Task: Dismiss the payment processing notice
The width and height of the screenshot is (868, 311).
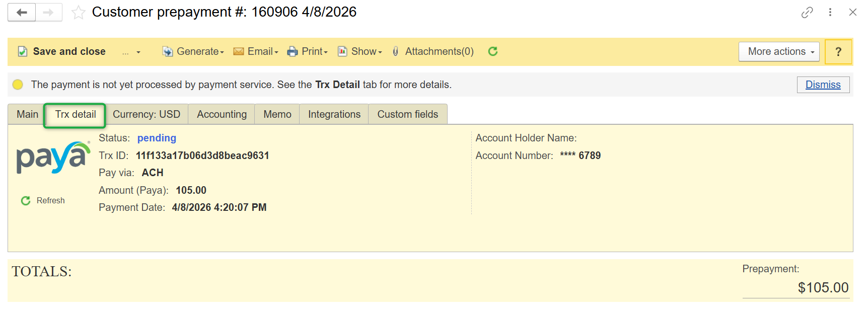Action: (823, 85)
